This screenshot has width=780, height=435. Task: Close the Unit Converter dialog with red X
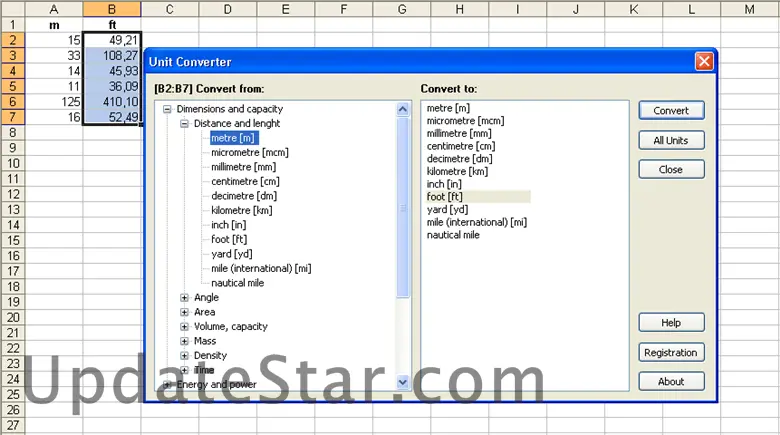(704, 62)
